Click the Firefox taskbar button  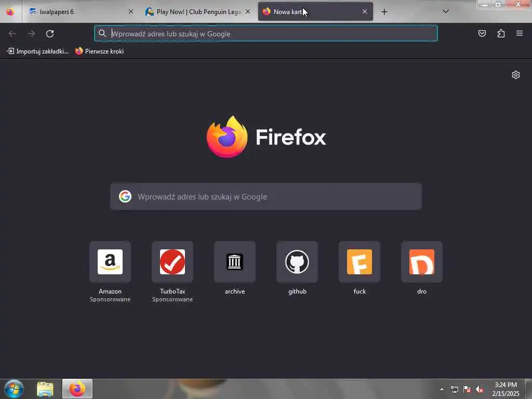tap(77, 389)
